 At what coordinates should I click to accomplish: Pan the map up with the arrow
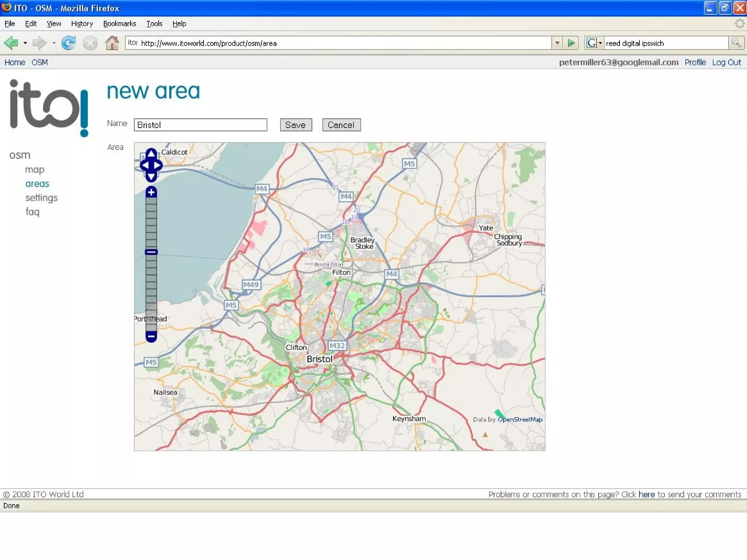coord(151,154)
